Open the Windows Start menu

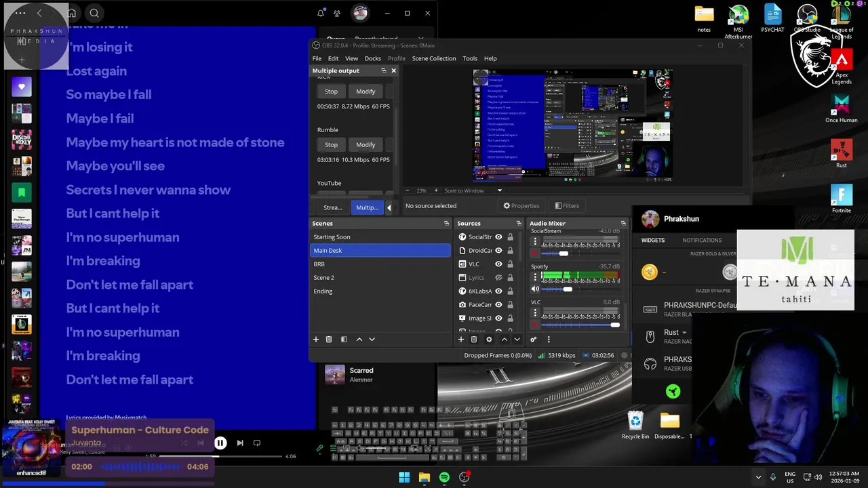pyautogui.click(x=404, y=477)
